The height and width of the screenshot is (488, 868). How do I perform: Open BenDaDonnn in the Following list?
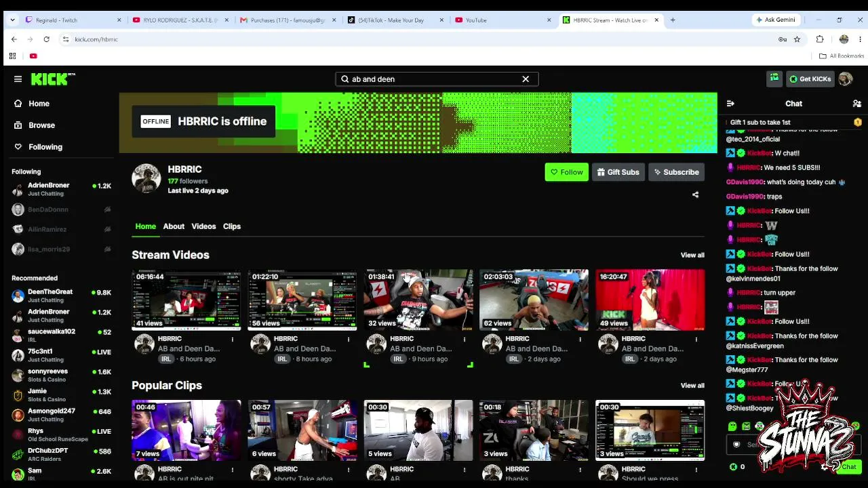(62, 210)
